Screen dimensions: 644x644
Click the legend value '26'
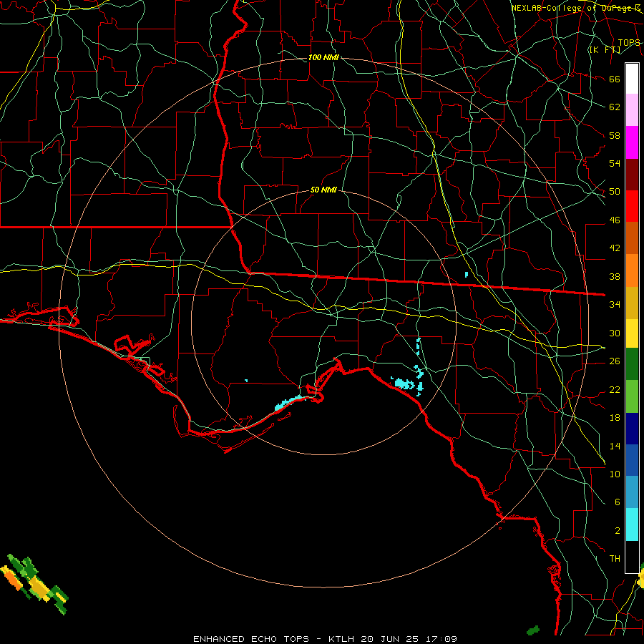[615, 361]
